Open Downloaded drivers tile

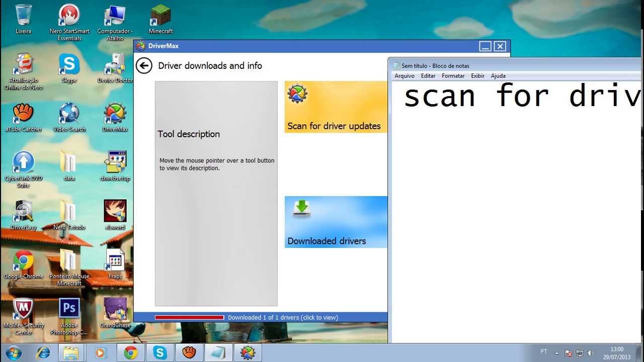tap(336, 222)
